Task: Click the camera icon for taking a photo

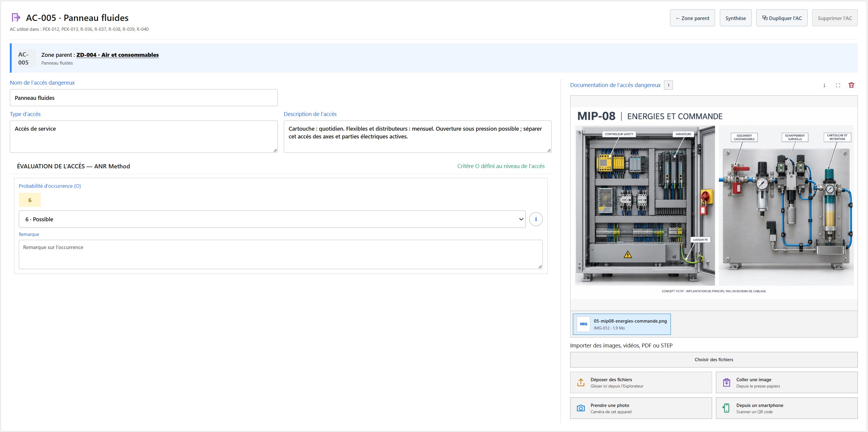Action: tap(581, 408)
